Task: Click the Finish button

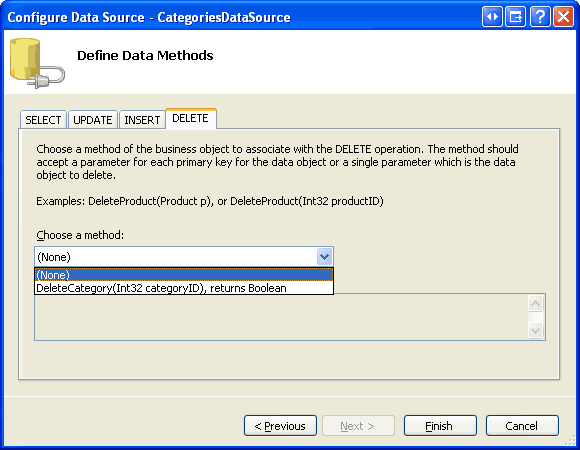Action: tap(440, 426)
